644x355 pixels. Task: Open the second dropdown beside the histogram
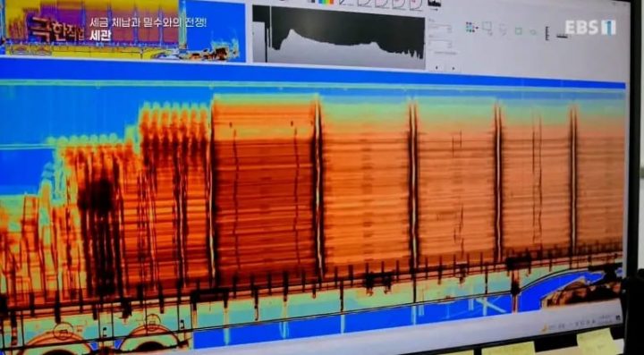pyautogui.click(x=440, y=44)
